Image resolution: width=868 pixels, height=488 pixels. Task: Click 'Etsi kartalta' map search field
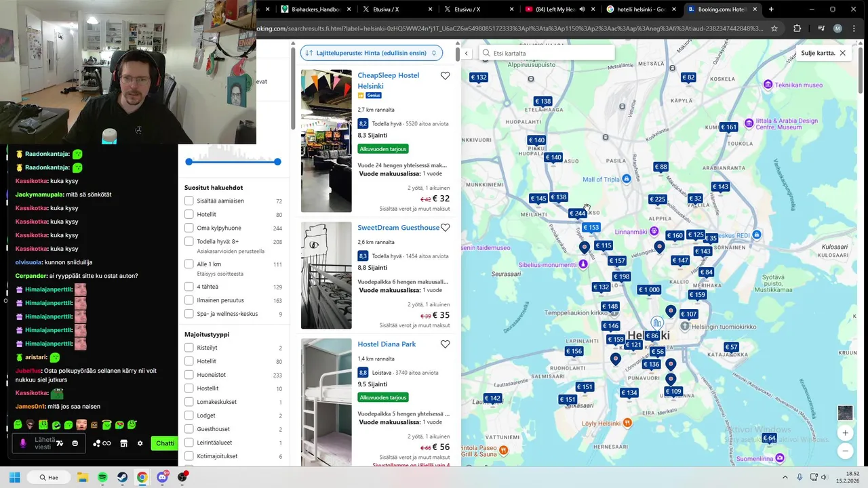(547, 53)
